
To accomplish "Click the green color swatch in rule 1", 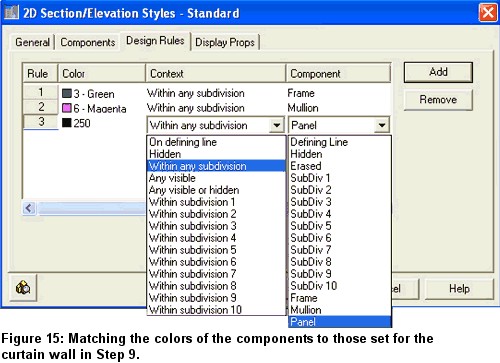I will [67, 94].
